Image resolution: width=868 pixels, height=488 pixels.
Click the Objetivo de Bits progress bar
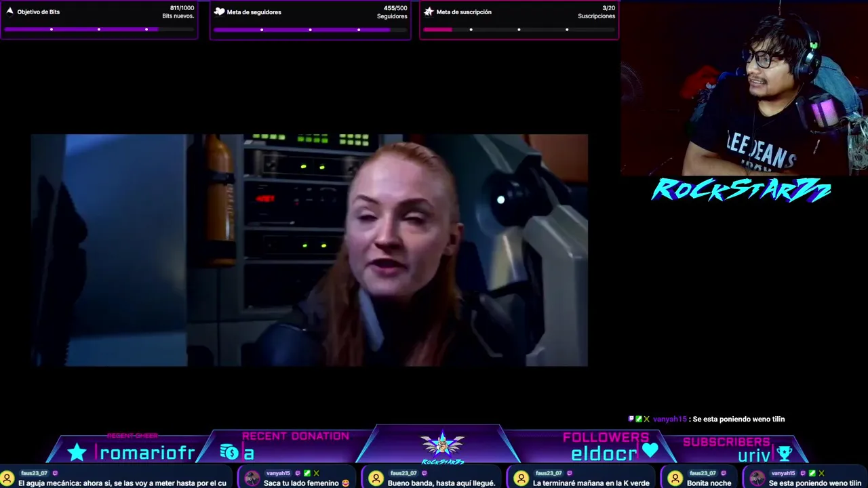pyautogui.click(x=99, y=29)
